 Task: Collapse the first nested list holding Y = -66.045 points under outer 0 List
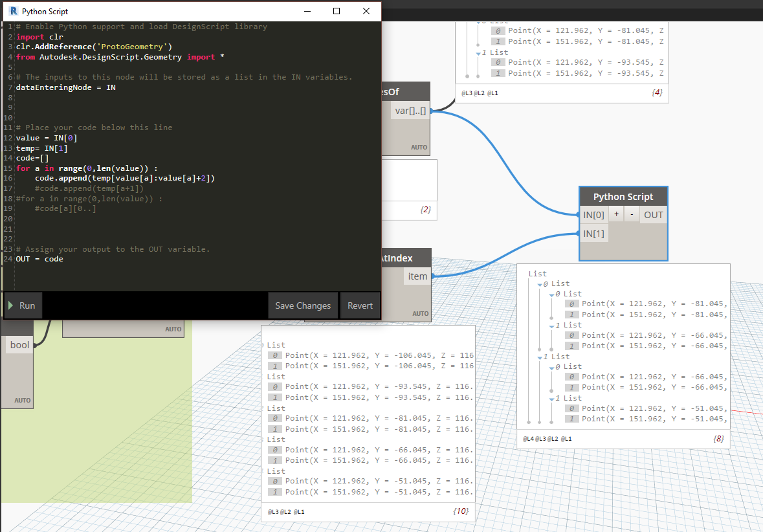pyautogui.click(x=552, y=326)
